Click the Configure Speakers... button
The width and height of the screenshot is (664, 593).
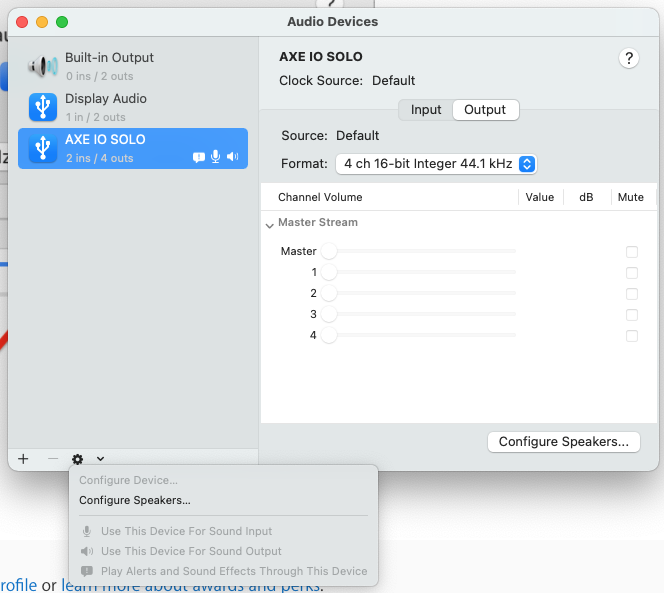click(564, 442)
